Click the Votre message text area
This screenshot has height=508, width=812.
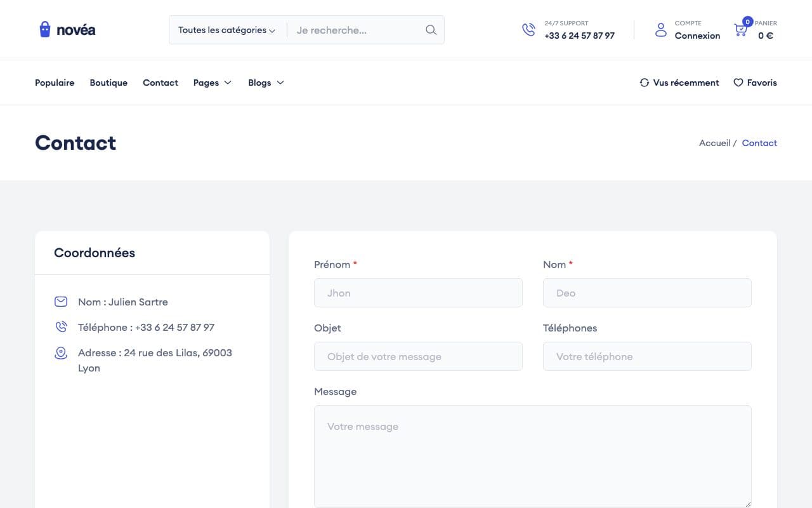(533, 457)
